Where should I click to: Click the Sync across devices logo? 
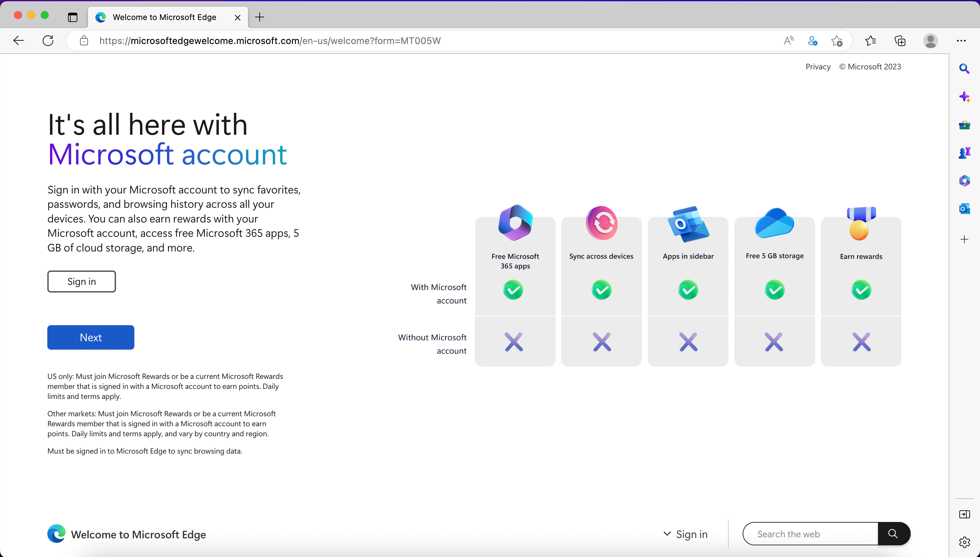[601, 223]
